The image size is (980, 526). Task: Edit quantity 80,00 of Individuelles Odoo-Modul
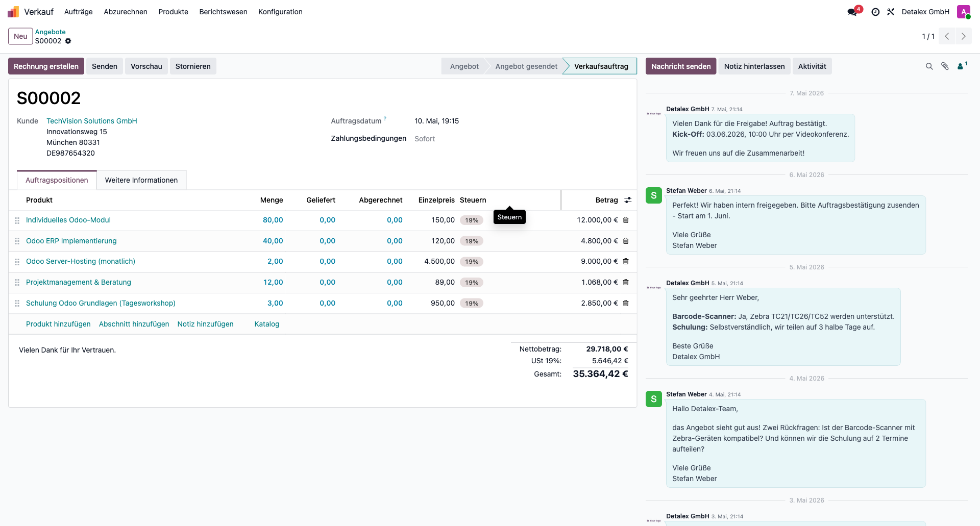(273, 220)
